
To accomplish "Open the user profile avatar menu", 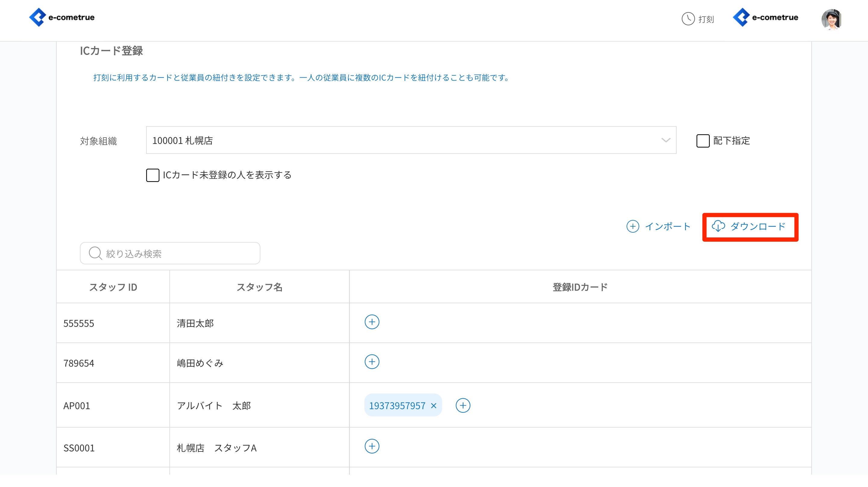I will point(831,19).
